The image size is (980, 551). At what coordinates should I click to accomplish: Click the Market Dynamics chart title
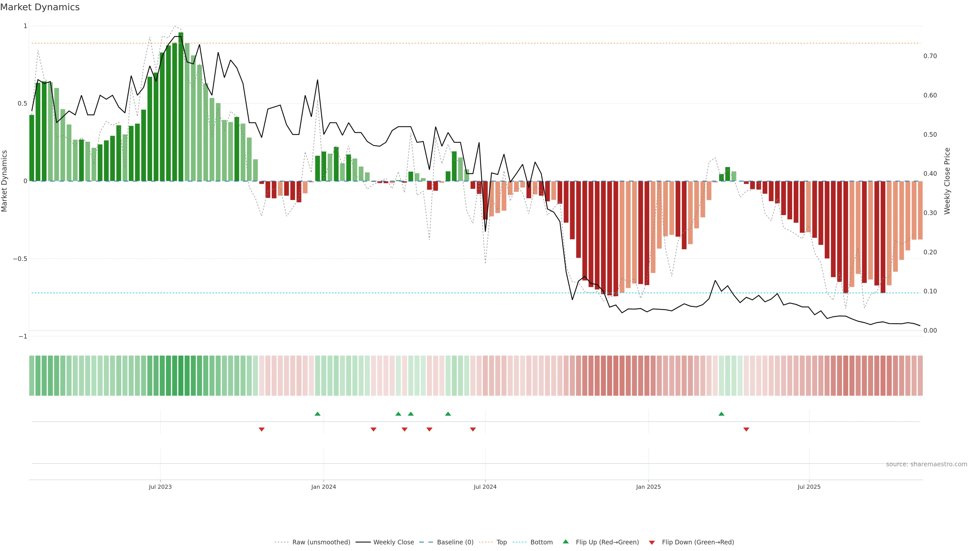click(40, 7)
